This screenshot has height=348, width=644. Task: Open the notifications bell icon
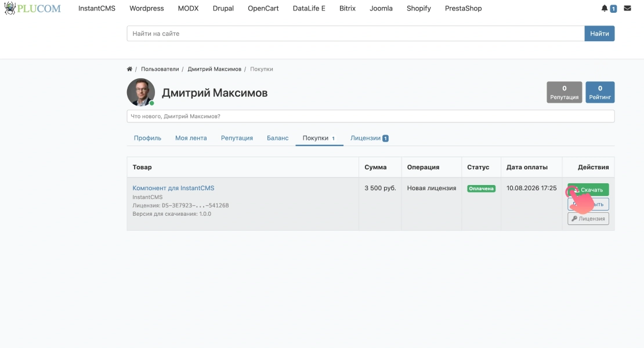pyautogui.click(x=604, y=8)
